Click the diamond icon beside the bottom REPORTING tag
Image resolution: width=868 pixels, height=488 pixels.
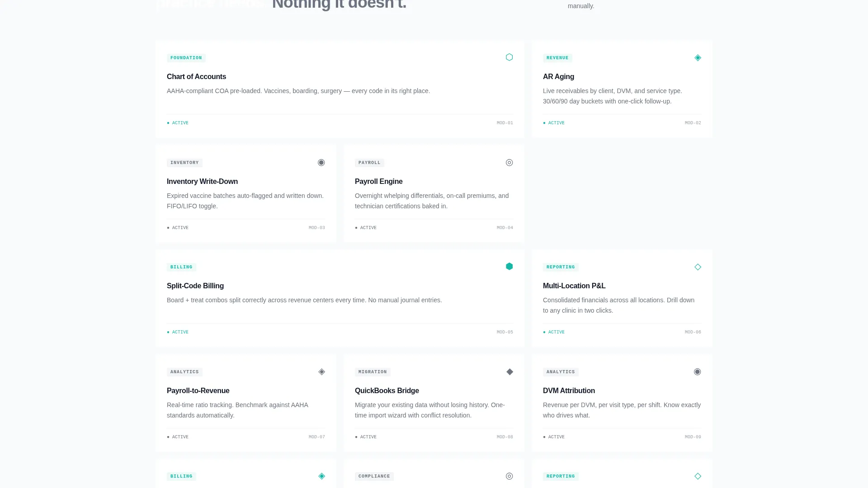click(x=698, y=476)
